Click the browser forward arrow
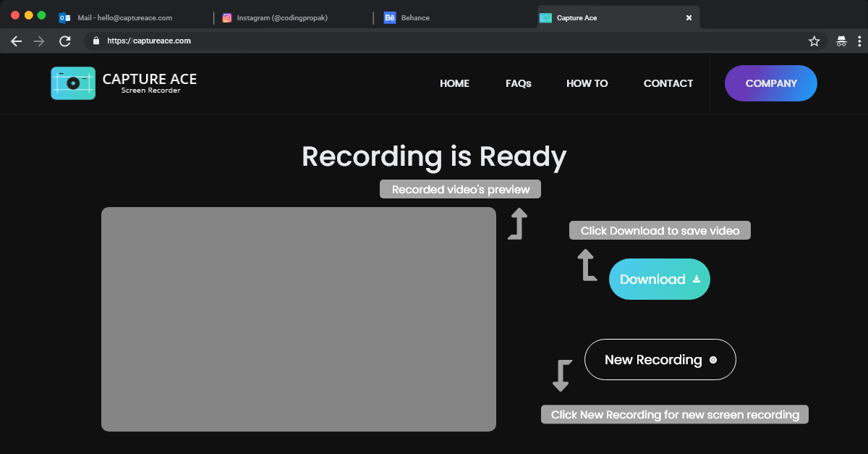The image size is (868, 454). point(40,41)
